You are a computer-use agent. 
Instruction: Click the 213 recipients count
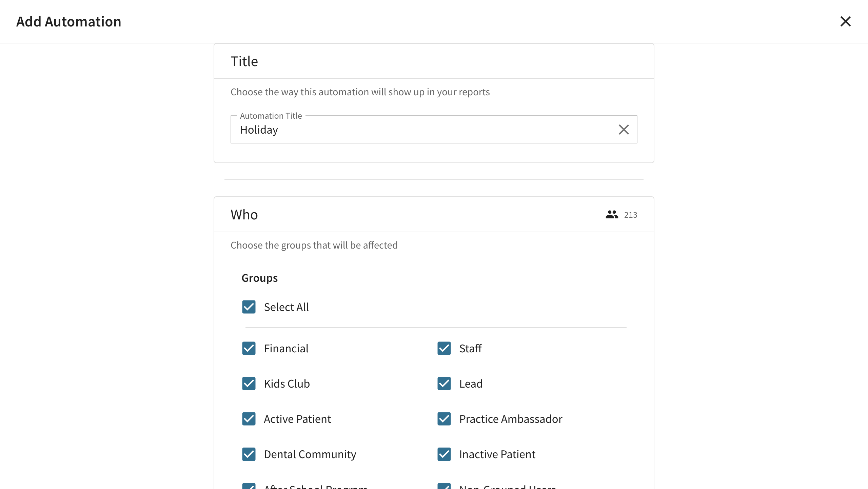[x=631, y=215]
